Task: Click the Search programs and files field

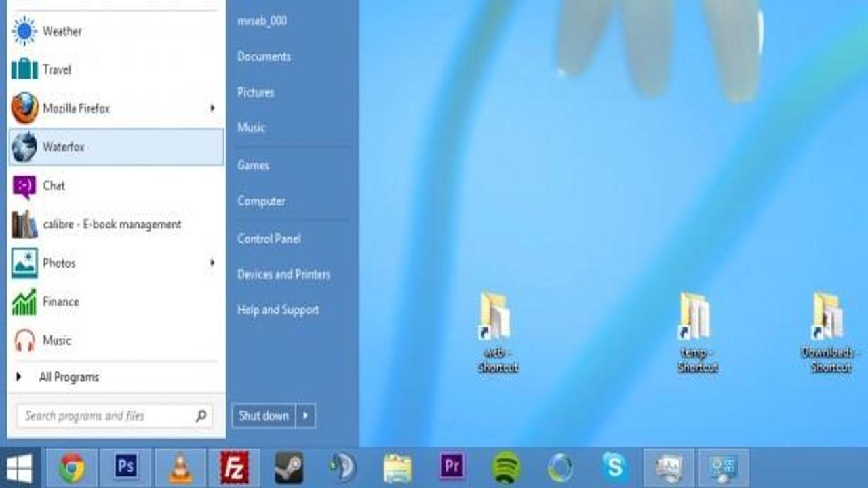Action: point(115,416)
